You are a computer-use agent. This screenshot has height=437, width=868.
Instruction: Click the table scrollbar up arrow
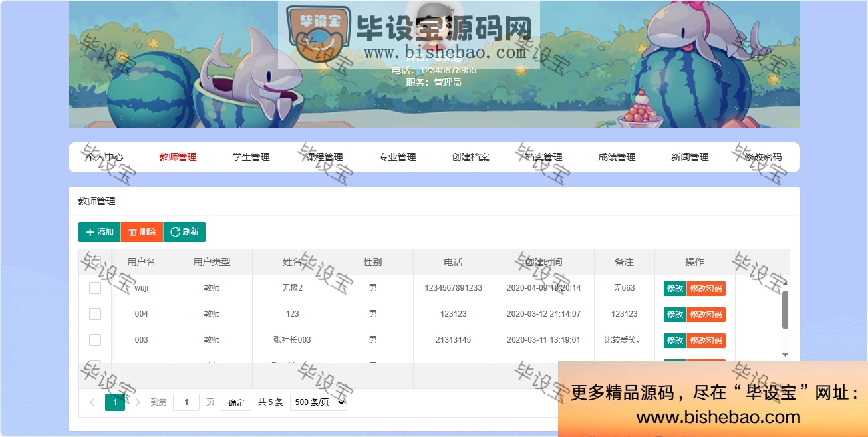pos(785,283)
